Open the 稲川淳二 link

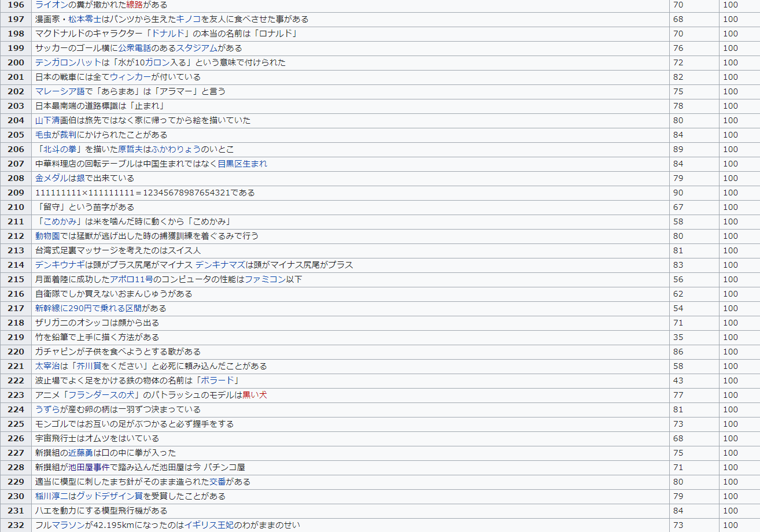coord(51,496)
